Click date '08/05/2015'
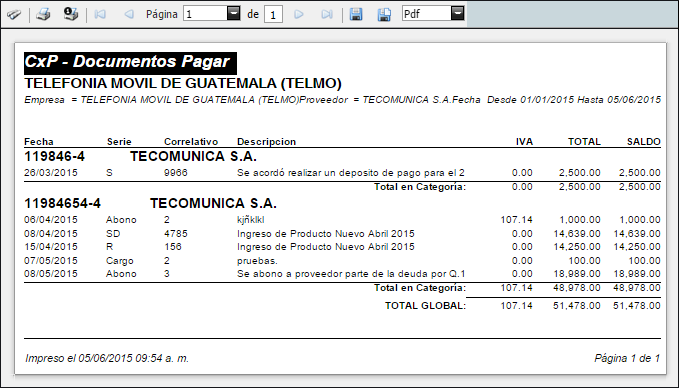The width and height of the screenshot is (679, 388). pyautogui.click(x=51, y=274)
